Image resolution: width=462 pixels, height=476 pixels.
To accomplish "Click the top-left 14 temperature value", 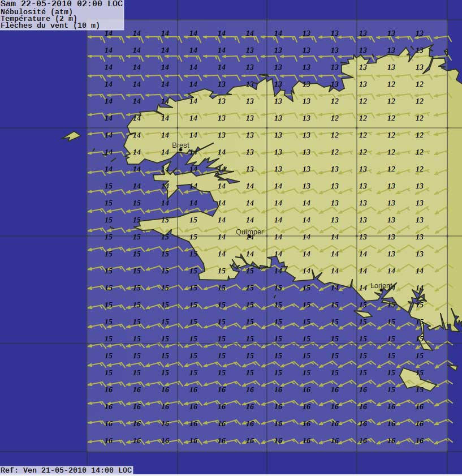I will (109, 33).
